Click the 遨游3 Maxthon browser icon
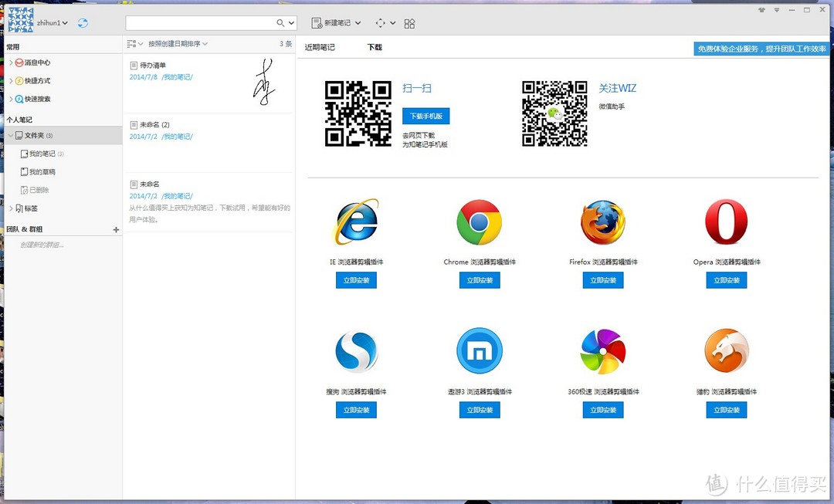Image resolution: width=834 pixels, height=504 pixels. click(x=480, y=351)
